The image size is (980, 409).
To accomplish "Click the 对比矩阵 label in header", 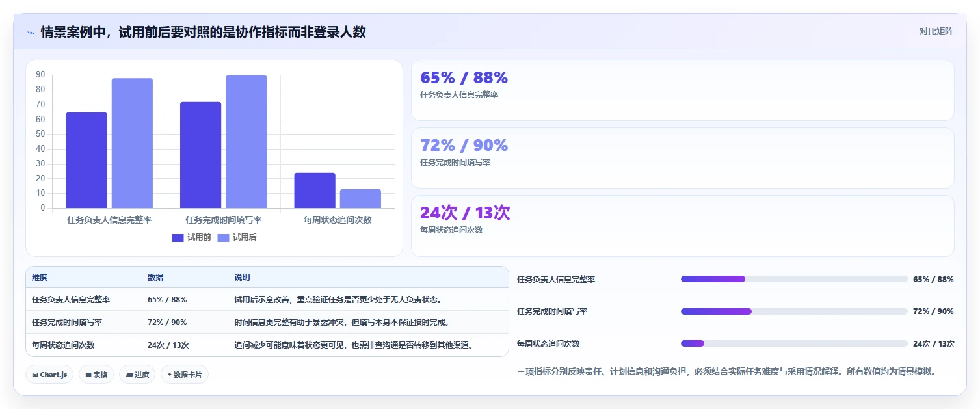I will pos(936,32).
